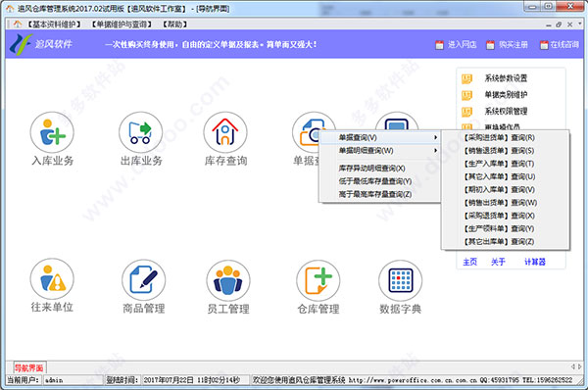Click the icon beside 单据类别维护
This screenshot has width=588, height=390.
(x=466, y=95)
